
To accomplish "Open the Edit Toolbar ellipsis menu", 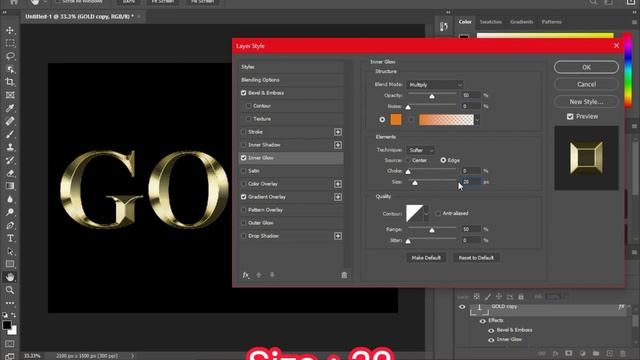I will pos(10,303).
